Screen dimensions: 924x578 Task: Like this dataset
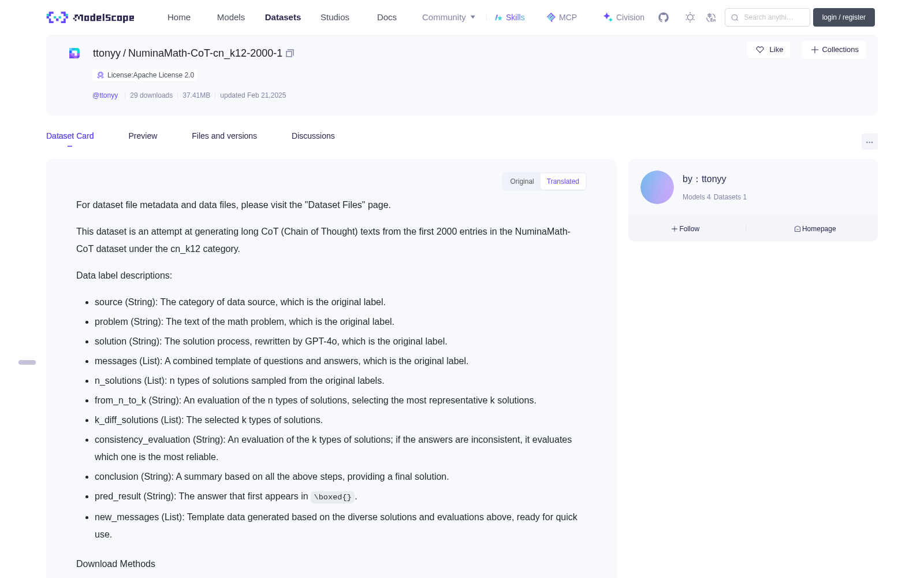point(769,50)
